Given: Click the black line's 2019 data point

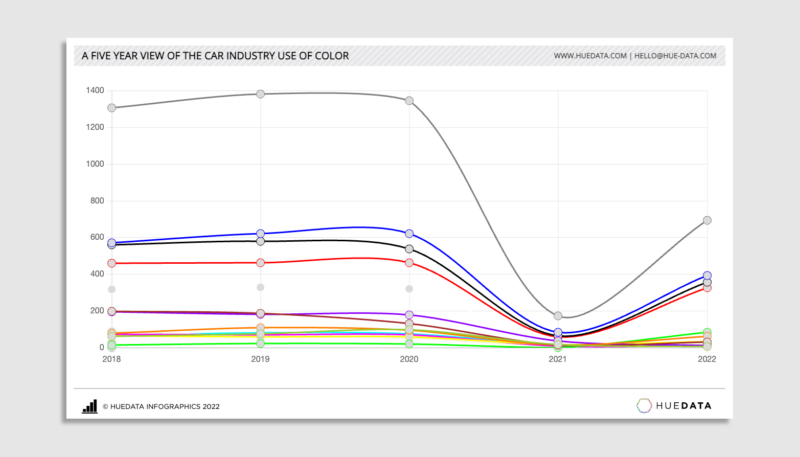Looking at the screenshot, I should (260, 241).
